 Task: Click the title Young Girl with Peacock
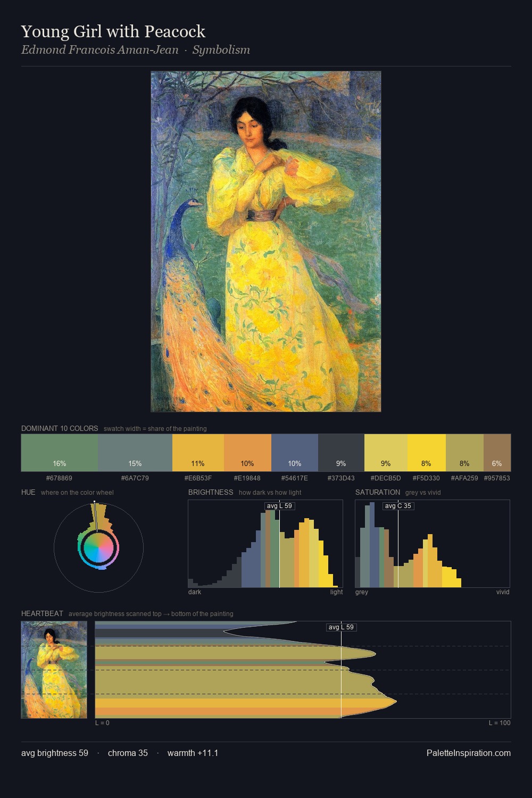pos(113,31)
